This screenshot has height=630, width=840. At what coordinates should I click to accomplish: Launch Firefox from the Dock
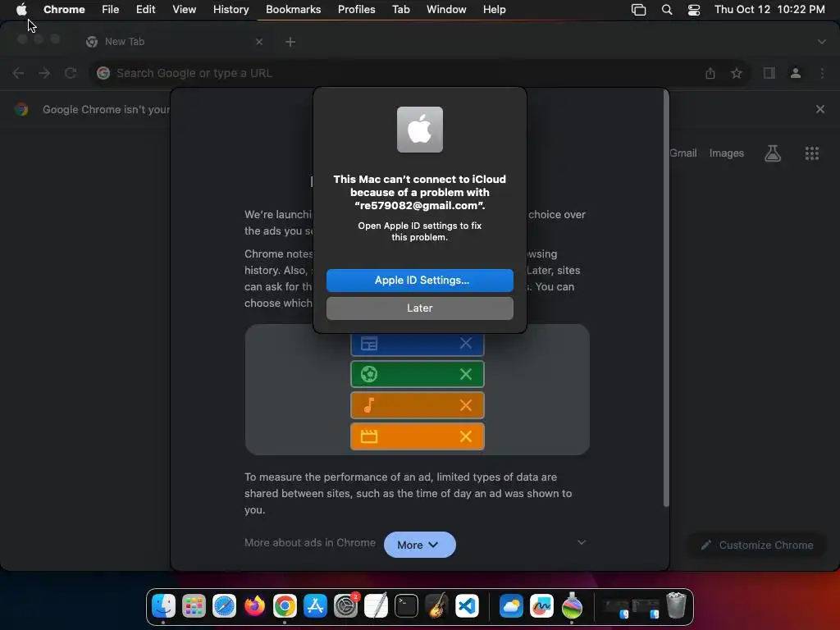[254, 606]
